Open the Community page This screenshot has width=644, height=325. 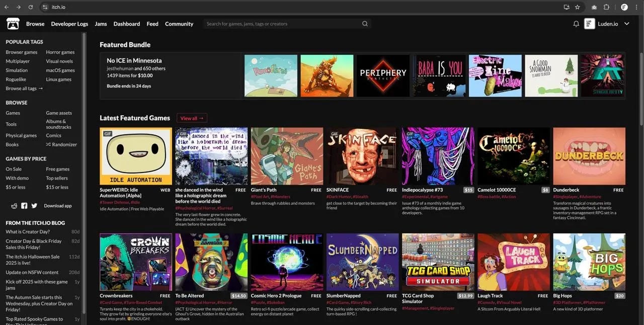tap(179, 24)
